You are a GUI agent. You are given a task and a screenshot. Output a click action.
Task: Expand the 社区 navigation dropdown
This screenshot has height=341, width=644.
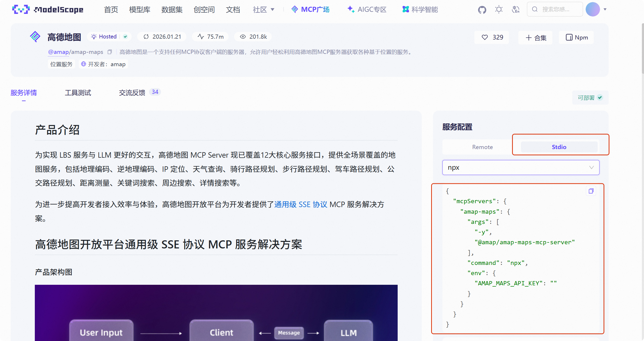coord(264,9)
